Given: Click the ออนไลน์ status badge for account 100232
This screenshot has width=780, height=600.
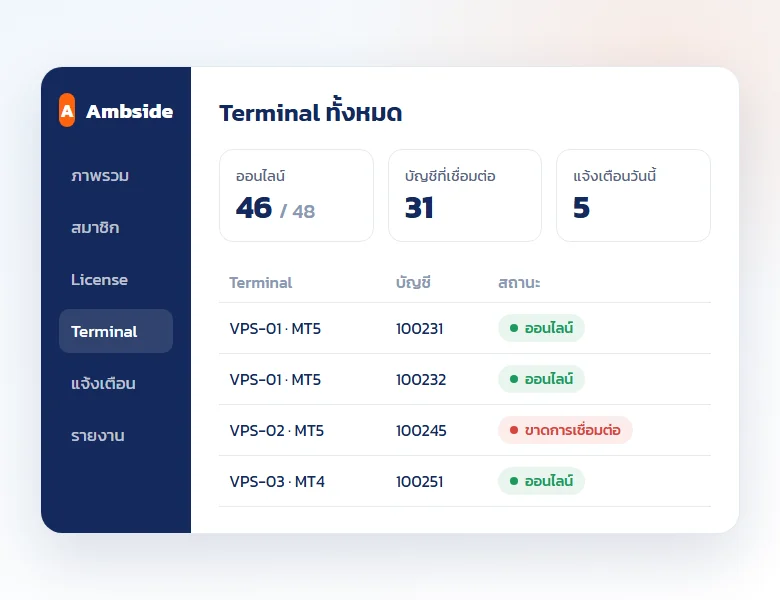Looking at the screenshot, I should [x=541, y=379].
